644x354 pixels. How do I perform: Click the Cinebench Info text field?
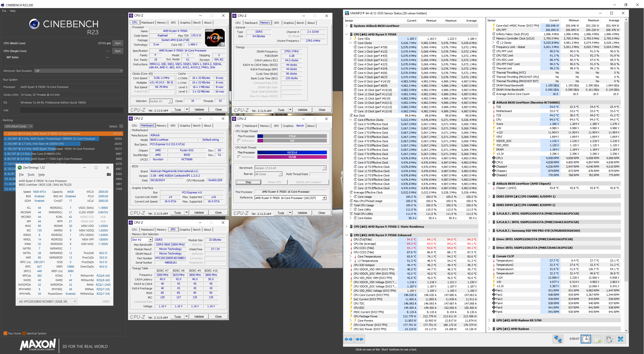[x=72, y=110]
